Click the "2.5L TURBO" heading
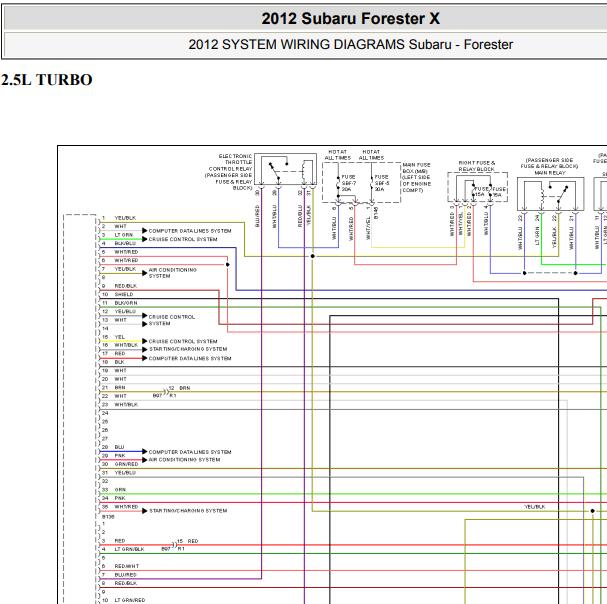Viewport: 607px width, 604px height. (x=46, y=80)
